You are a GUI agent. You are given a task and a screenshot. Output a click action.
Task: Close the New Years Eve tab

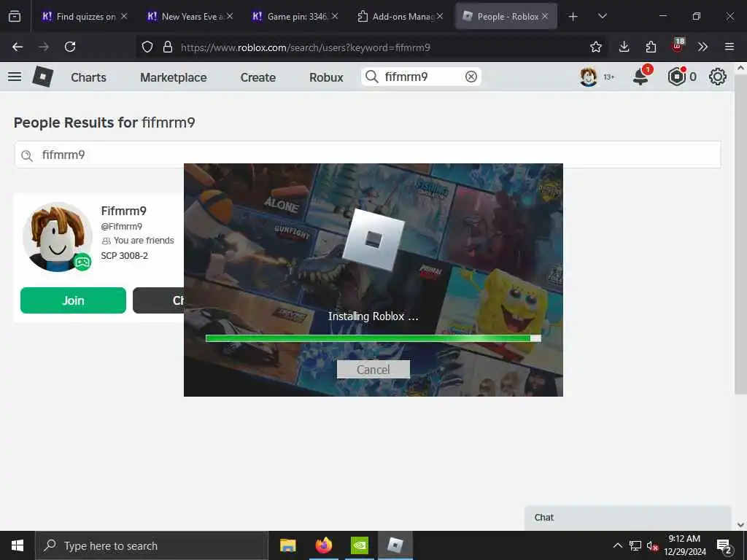click(230, 16)
